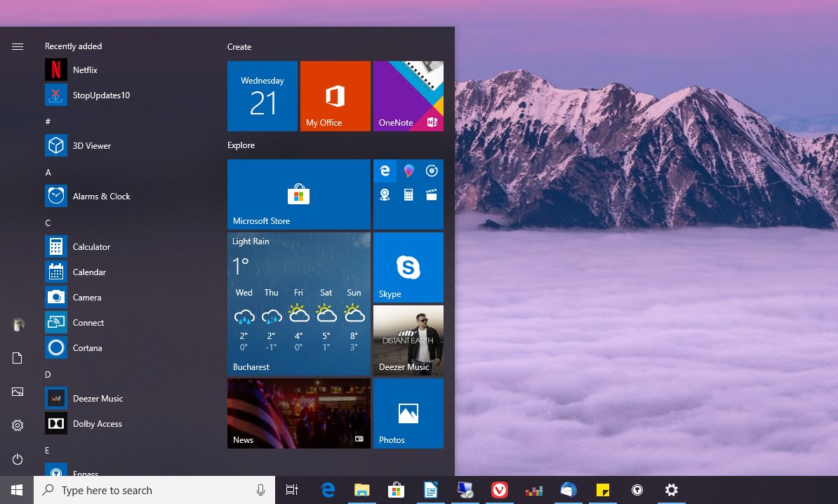
Task: Open the Deezer Music live tile
Action: (x=408, y=340)
